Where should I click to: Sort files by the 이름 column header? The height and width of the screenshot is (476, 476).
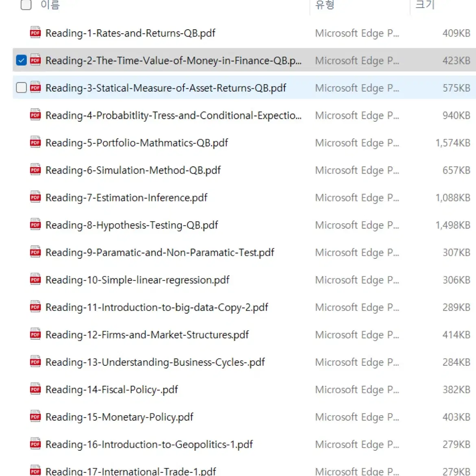50,4
